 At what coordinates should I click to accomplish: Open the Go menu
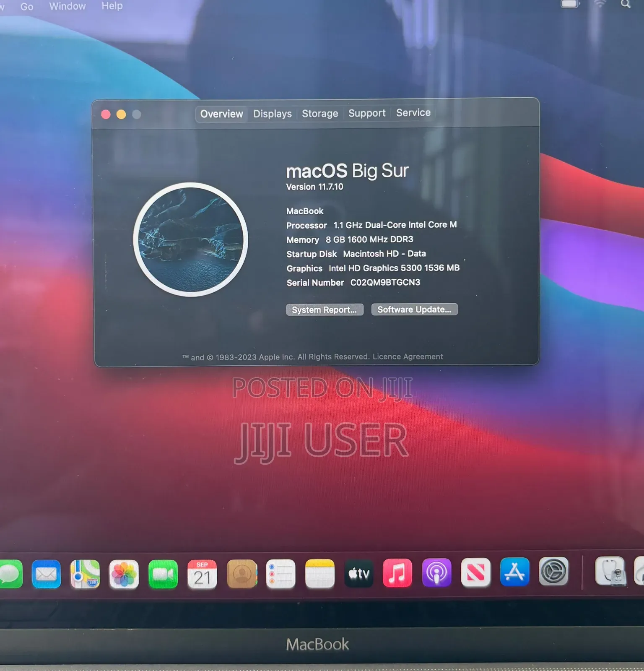click(27, 7)
